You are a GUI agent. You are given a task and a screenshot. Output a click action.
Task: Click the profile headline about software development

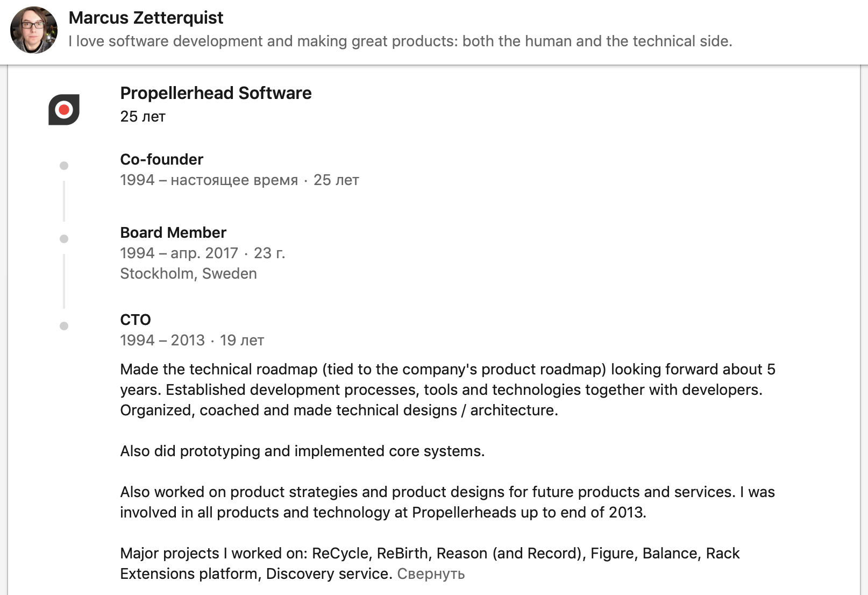pos(401,41)
